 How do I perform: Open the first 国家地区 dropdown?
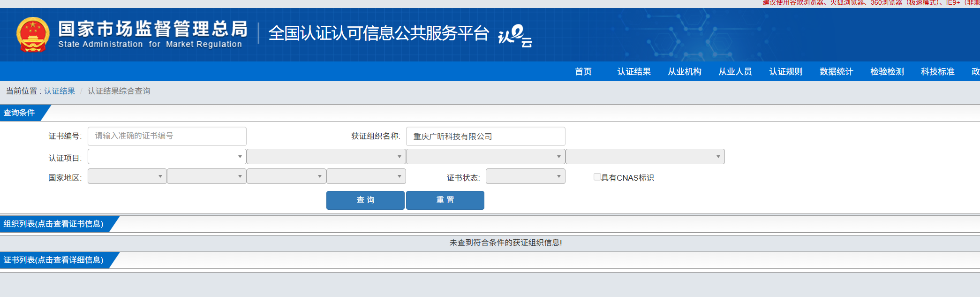click(x=127, y=176)
